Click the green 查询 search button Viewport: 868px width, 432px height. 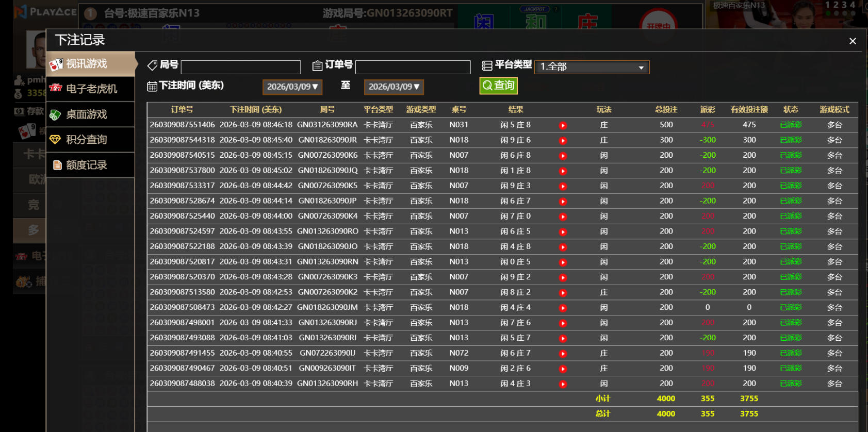pyautogui.click(x=498, y=86)
